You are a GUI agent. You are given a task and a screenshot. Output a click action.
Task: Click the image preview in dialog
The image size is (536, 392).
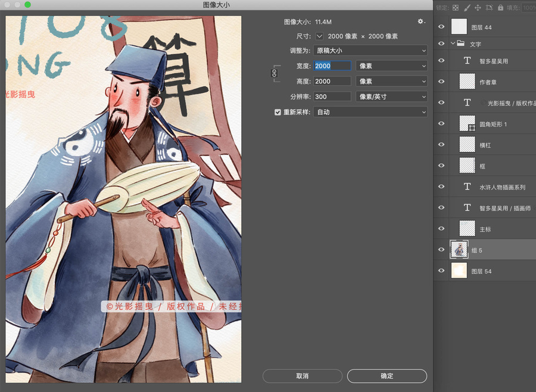pos(123,199)
